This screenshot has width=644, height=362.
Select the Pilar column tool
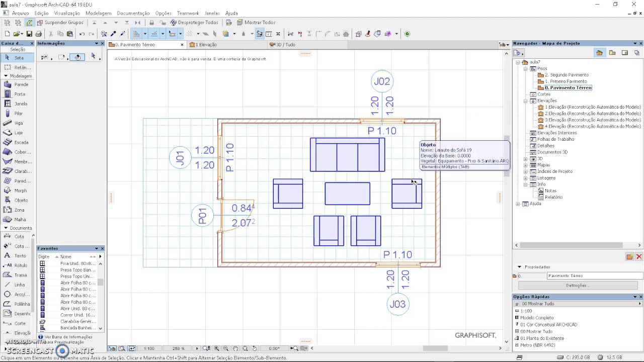(18, 114)
